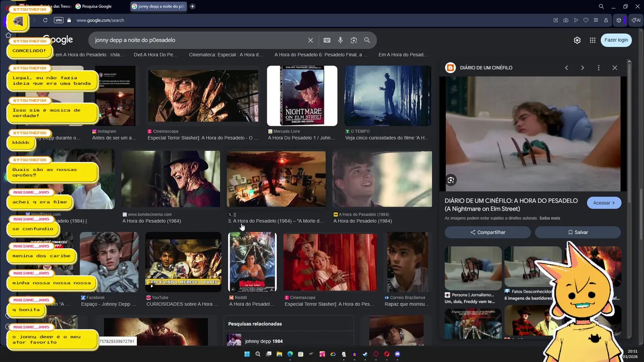Open Cinemascope Freddy close-up thumbnail

pos(203,96)
